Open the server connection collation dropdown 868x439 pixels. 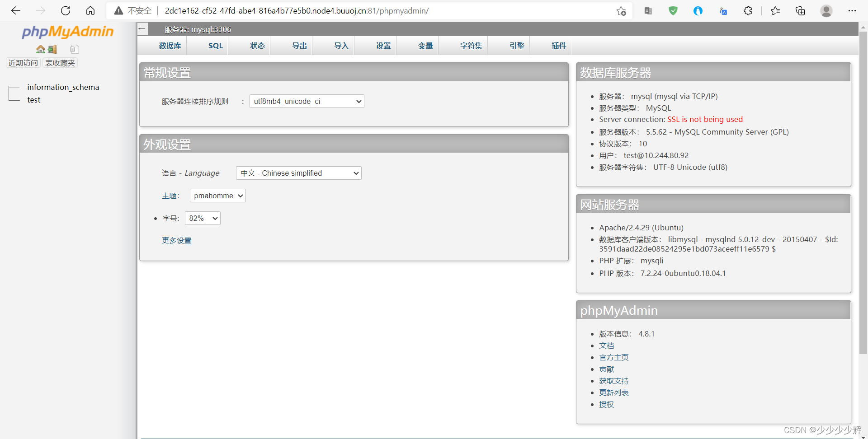click(307, 101)
